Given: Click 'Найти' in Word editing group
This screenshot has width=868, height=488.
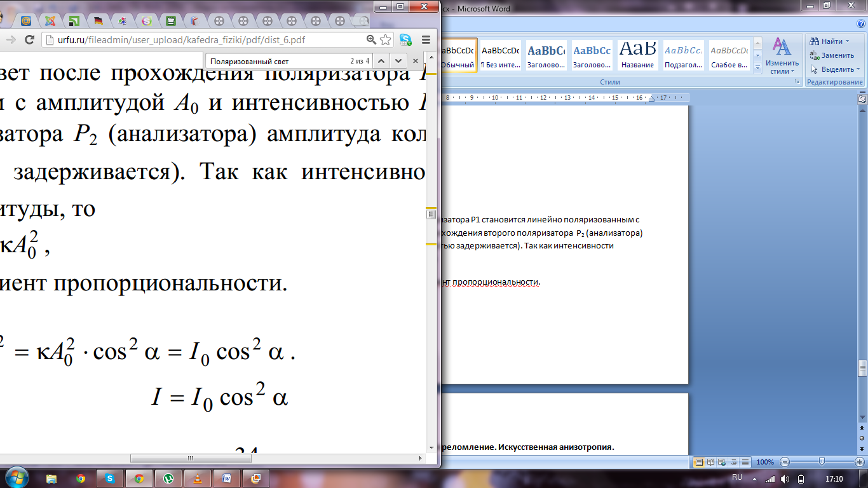Looking at the screenshot, I should point(827,41).
